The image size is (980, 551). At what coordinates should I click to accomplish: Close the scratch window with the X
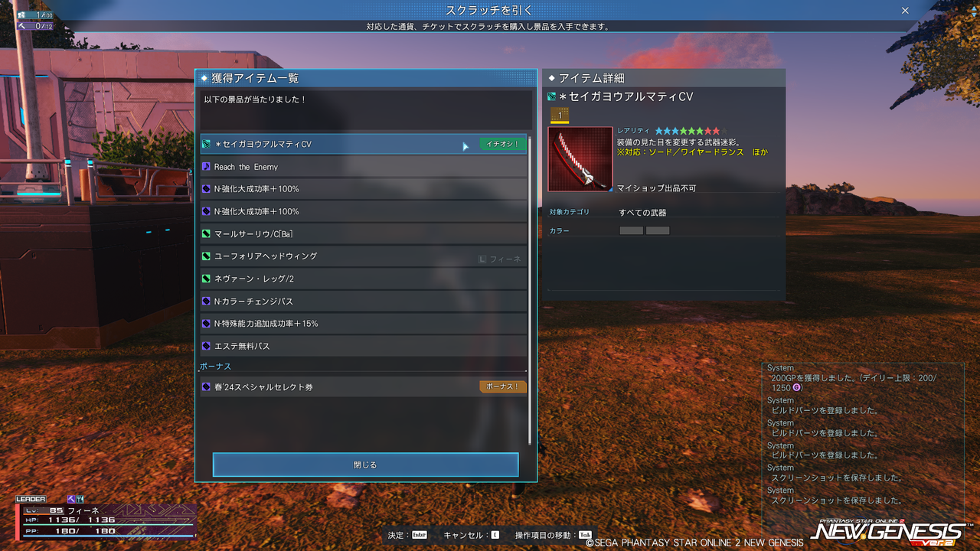click(905, 11)
